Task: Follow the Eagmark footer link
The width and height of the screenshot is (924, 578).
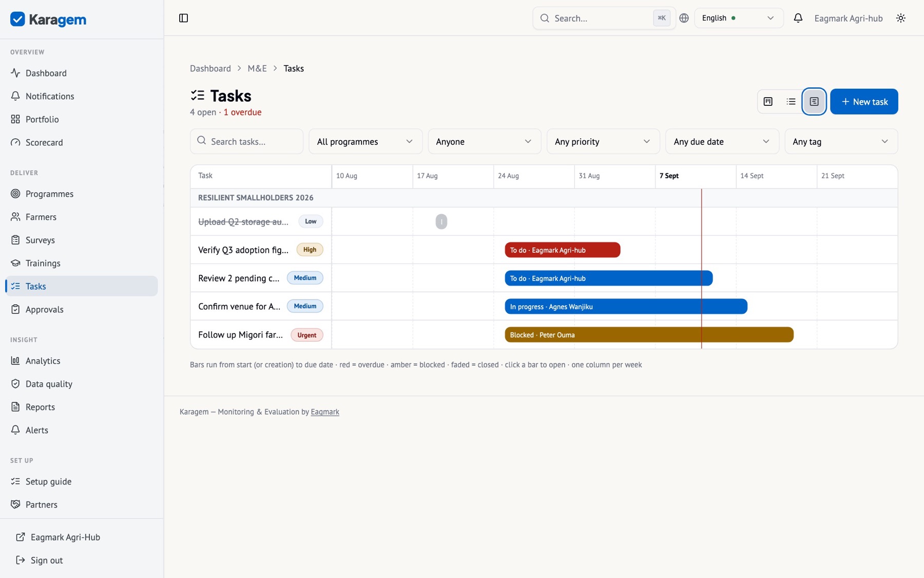Action: [325, 412]
